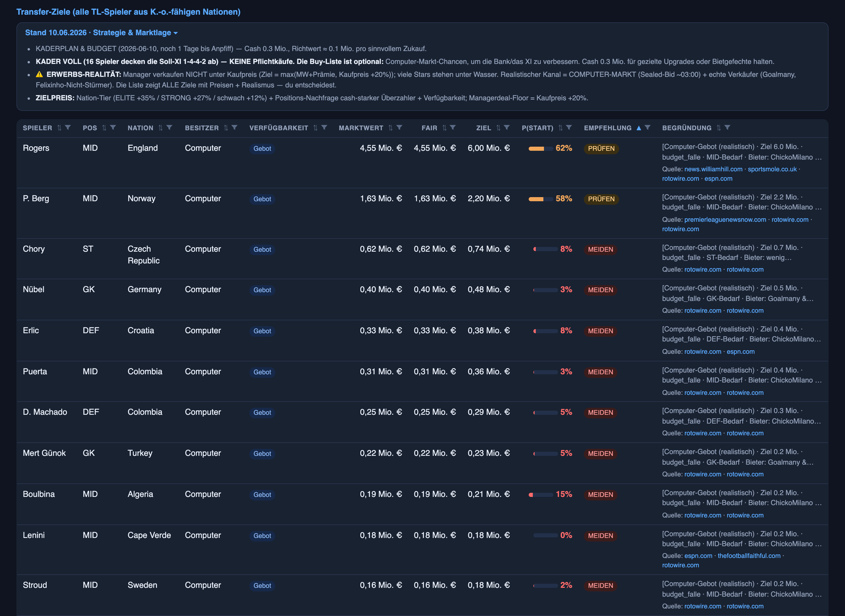Open espn.com source link for Erlic

point(741,352)
